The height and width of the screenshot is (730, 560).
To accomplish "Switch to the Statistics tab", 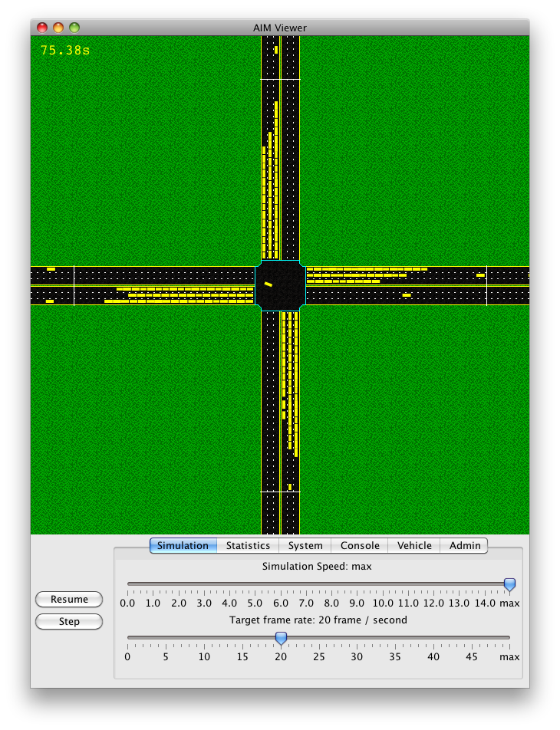I will (x=248, y=546).
